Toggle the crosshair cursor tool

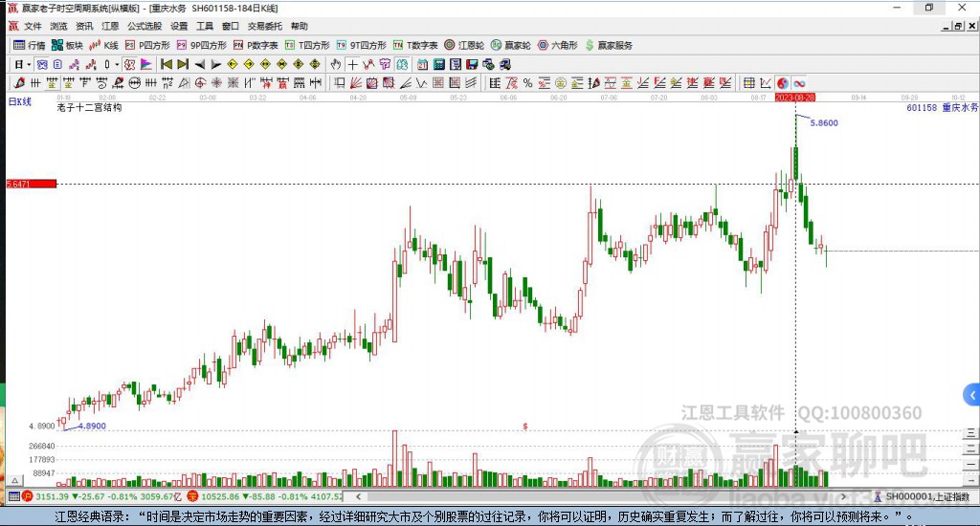click(352, 64)
